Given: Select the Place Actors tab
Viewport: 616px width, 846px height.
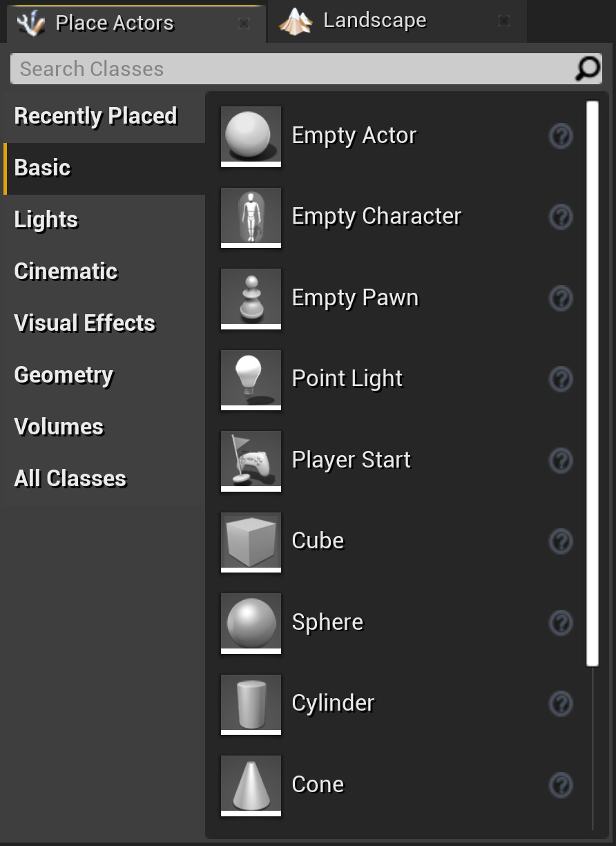Looking at the screenshot, I should tap(114, 23).
